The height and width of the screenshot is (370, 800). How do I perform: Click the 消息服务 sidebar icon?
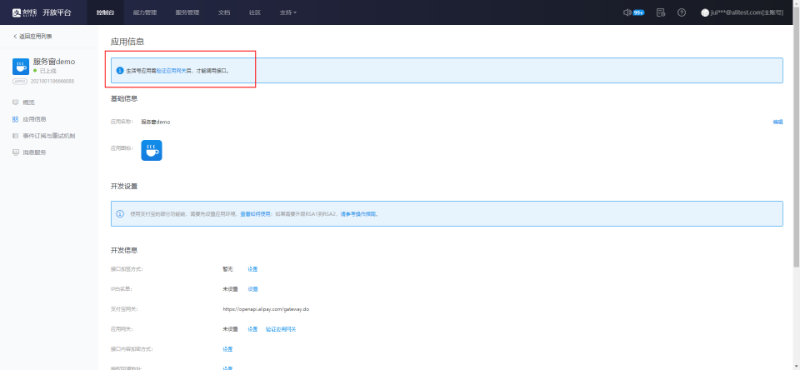15,153
